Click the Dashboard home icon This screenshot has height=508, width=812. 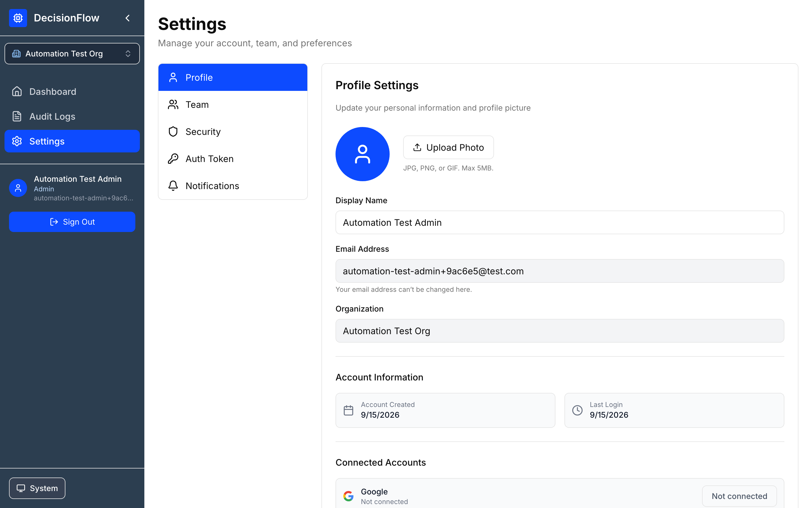click(x=17, y=91)
